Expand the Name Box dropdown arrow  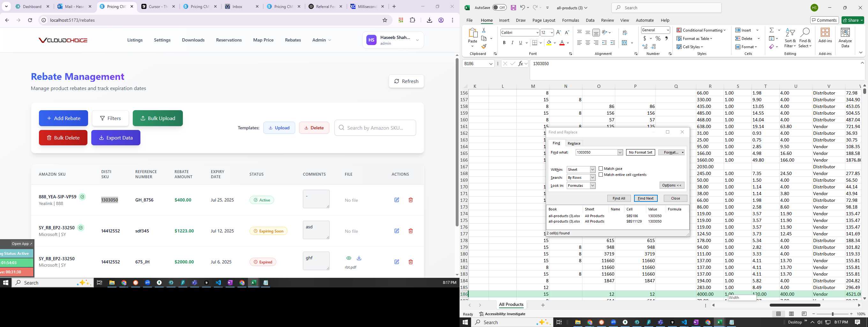(x=490, y=64)
